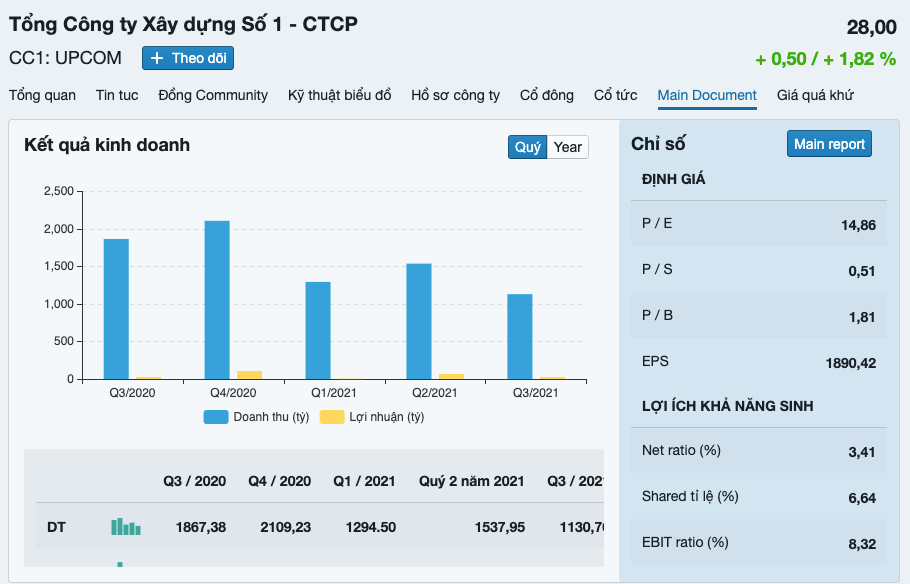Click the Theo dõi follow button
This screenshot has width=910, height=584.
pos(188,58)
